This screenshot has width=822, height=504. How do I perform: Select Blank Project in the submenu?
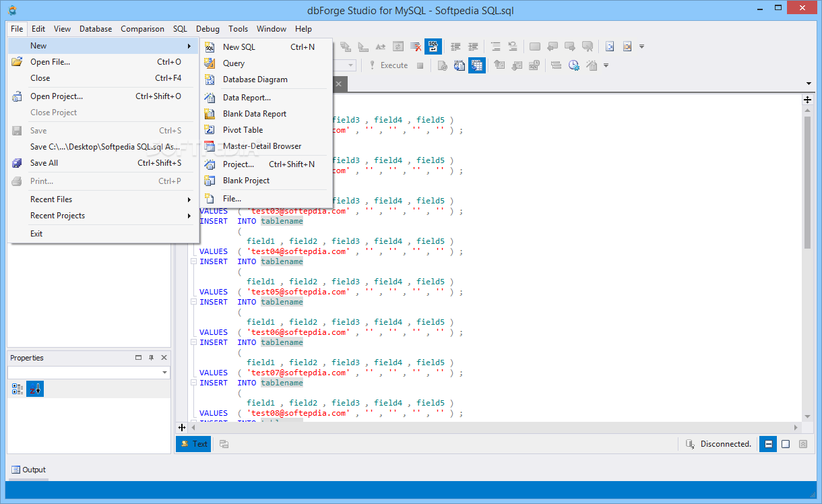pos(266,181)
